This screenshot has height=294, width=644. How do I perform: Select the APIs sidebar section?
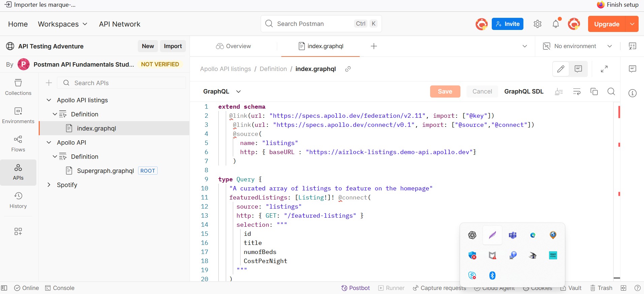click(x=18, y=172)
